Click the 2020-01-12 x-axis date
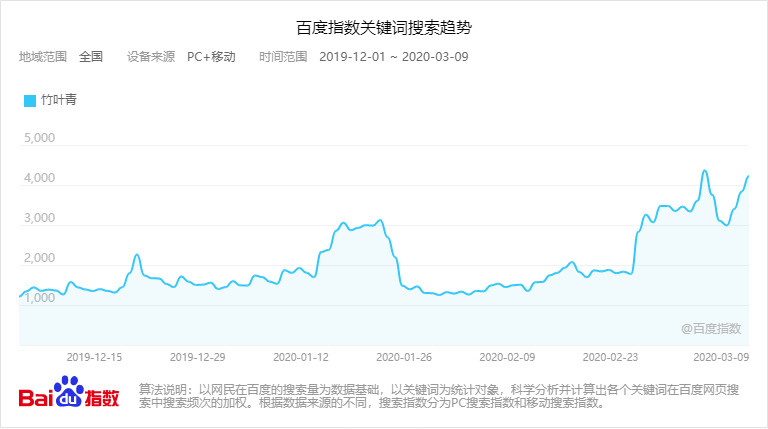The height and width of the screenshot is (429, 768). (301, 358)
